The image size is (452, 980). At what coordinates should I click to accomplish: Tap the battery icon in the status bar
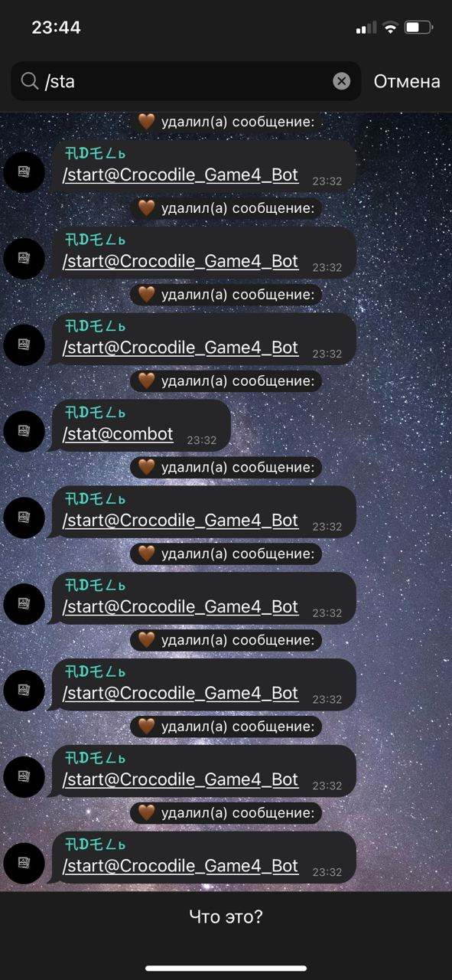[418, 28]
